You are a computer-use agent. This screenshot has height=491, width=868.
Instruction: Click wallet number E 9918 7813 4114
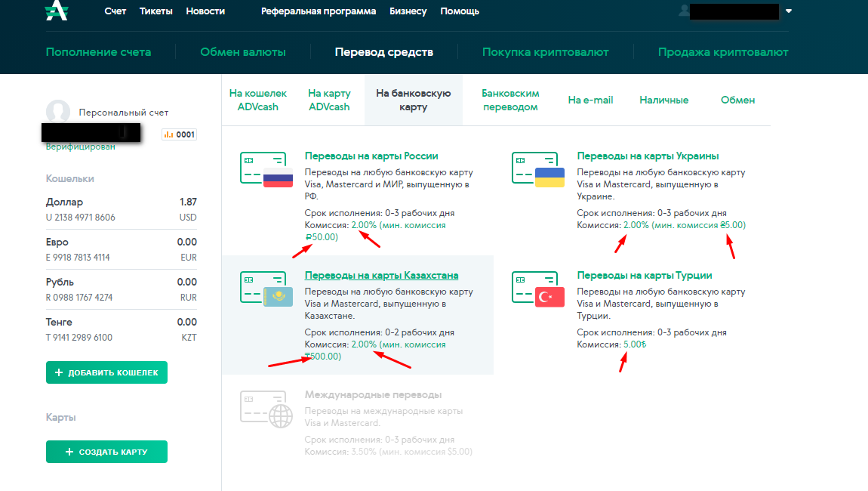coord(78,257)
